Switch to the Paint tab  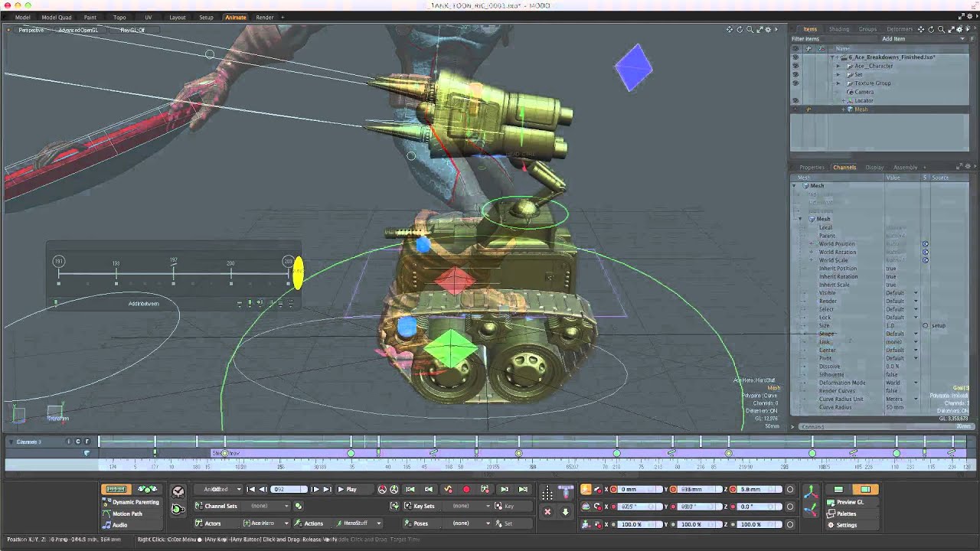pyautogui.click(x=90, y=17)
